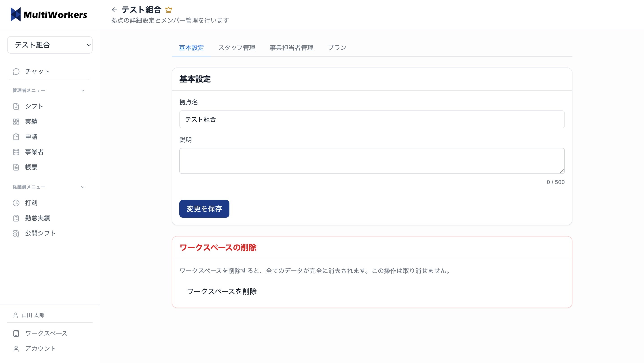Viewport: 644px width, 363px height.
Task: Click the 申請 clipboard icon
Action: tap(16, 137)
